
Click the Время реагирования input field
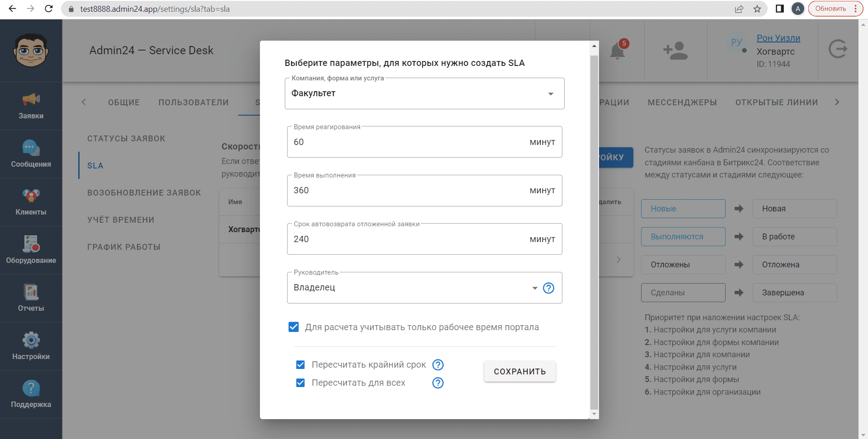(407, 142)
